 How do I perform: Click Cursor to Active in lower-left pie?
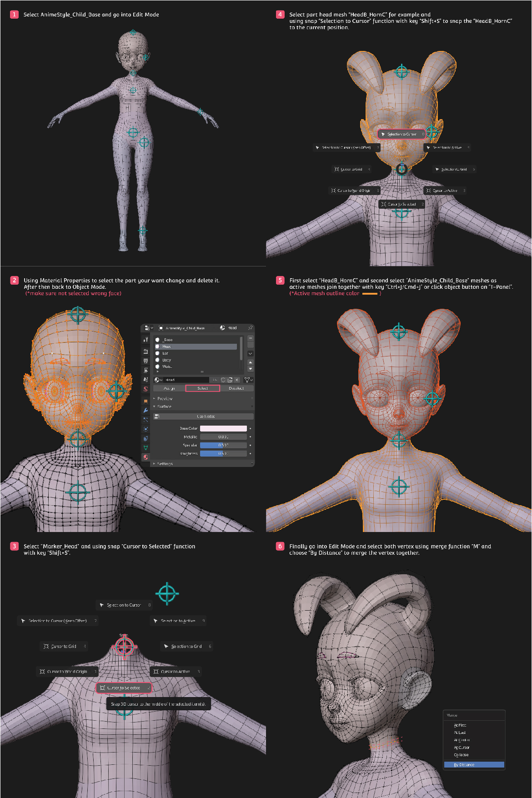click(176, 672)
